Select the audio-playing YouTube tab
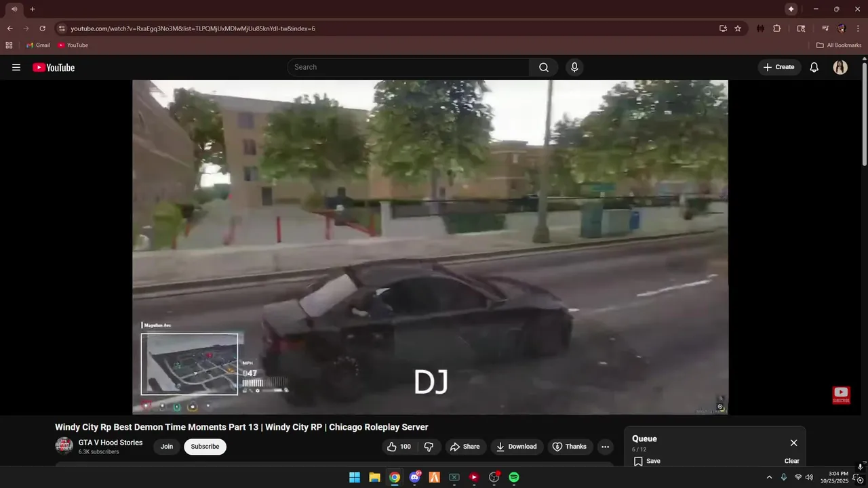The height and width of the screenshot is (488, 868). [x=14, y=9]
